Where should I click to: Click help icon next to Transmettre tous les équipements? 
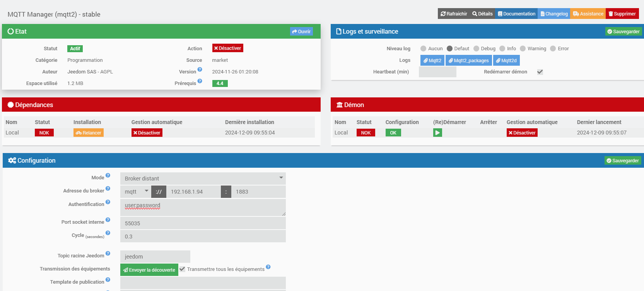click(x=268, y=267)
